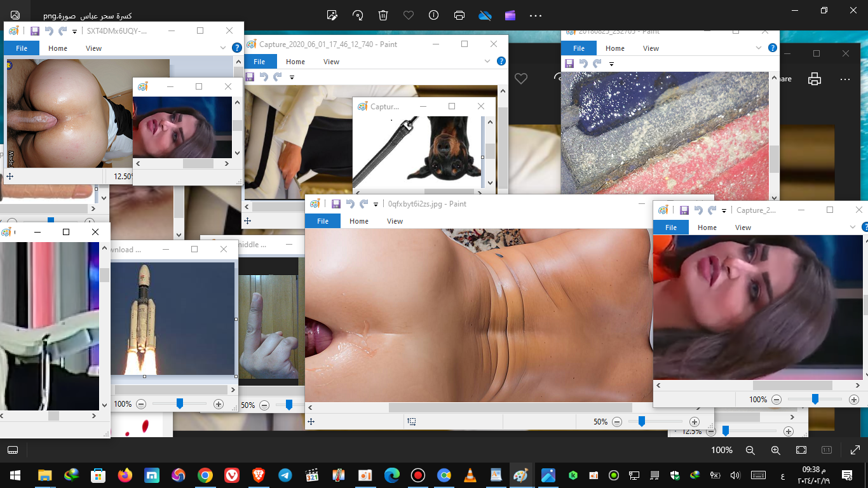Switch to View tab in Capture_2020_06_01 Paint window
The width and height of the screenshot is (868, 488).
coord(331,62)
